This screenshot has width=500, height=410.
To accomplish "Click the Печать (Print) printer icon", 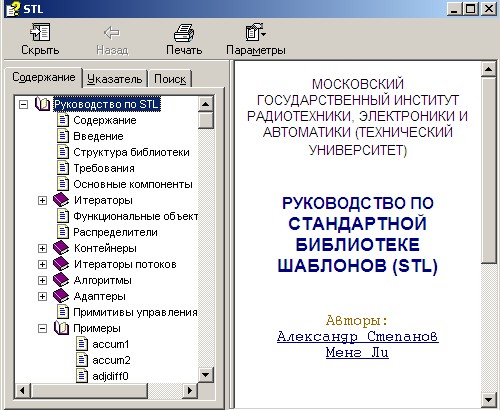I will 184,33.
